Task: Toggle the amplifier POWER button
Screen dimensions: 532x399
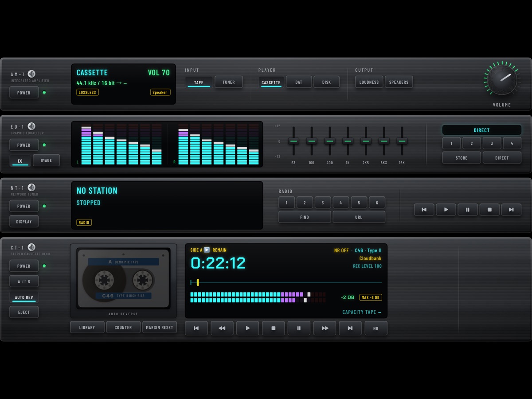Action: click(x=24, y=93)
